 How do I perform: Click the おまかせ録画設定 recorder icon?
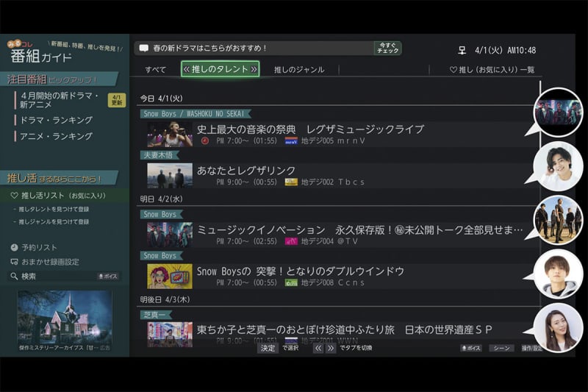(14, 262)
